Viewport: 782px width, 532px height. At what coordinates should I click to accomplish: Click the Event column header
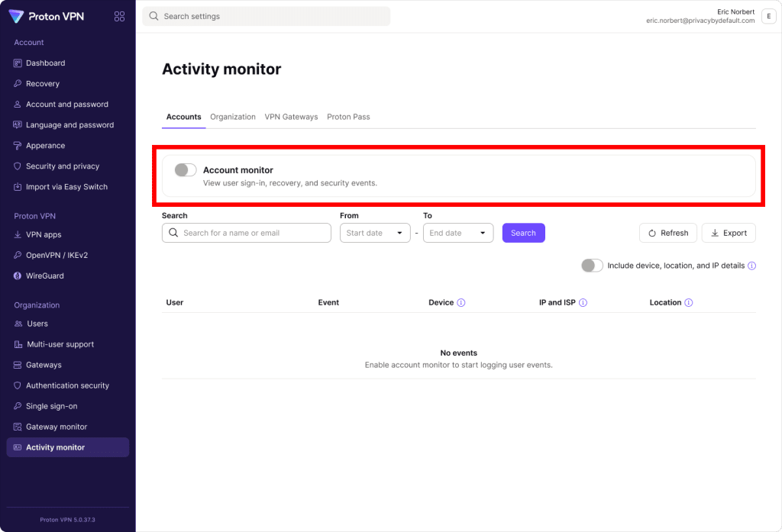tap(328, 303)
